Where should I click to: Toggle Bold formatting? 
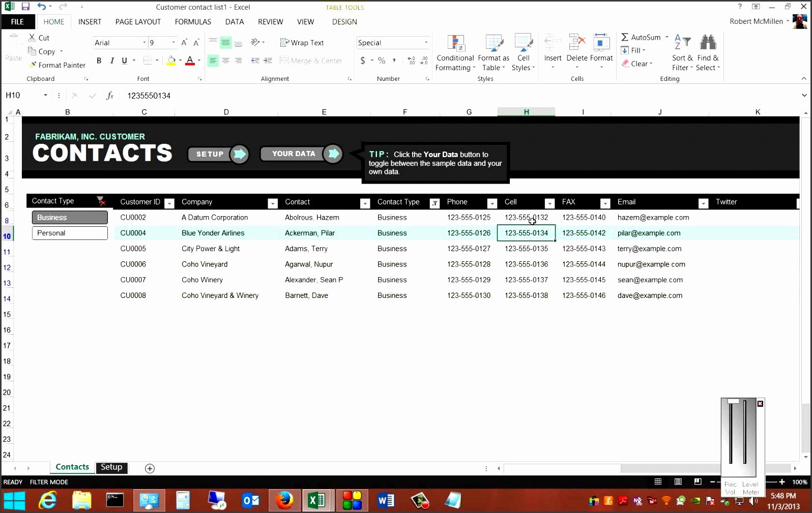pyautogui.click(x=99, y=61)
